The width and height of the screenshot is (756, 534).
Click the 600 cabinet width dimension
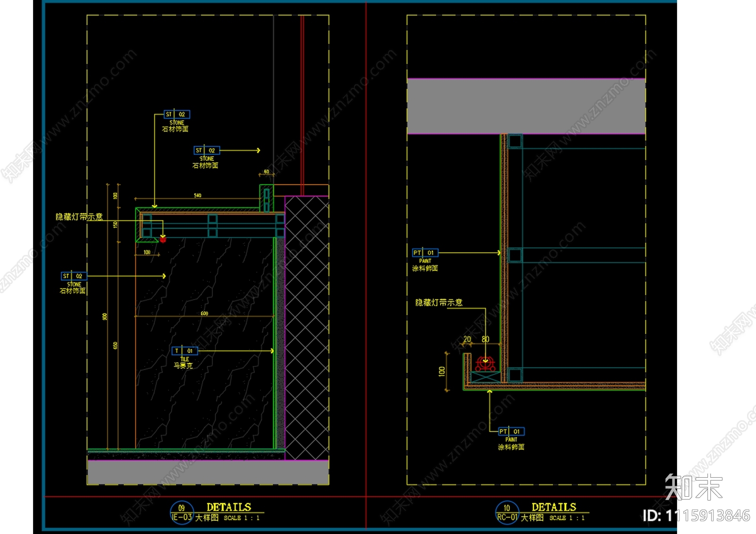(x=204, y=314)
